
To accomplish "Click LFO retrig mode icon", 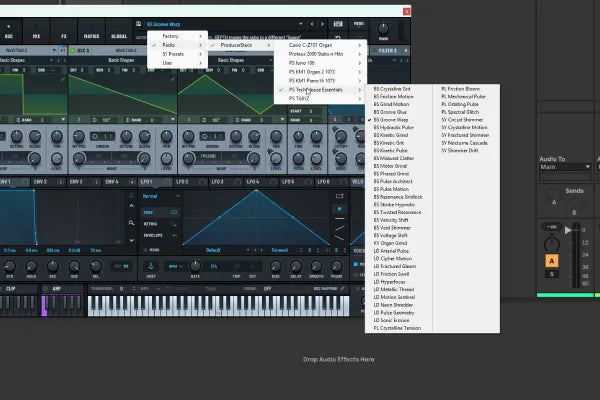I will pyautogui.click(x=174, y=224).
